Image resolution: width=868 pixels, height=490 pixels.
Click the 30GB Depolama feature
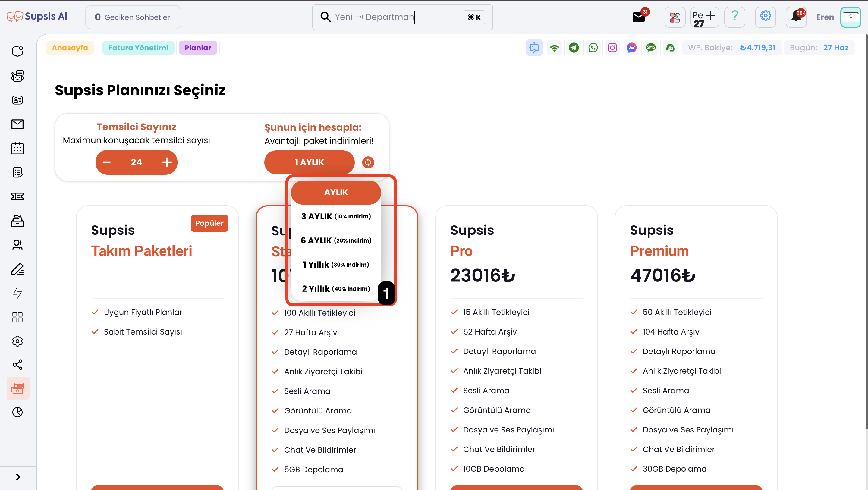(674, 469)
